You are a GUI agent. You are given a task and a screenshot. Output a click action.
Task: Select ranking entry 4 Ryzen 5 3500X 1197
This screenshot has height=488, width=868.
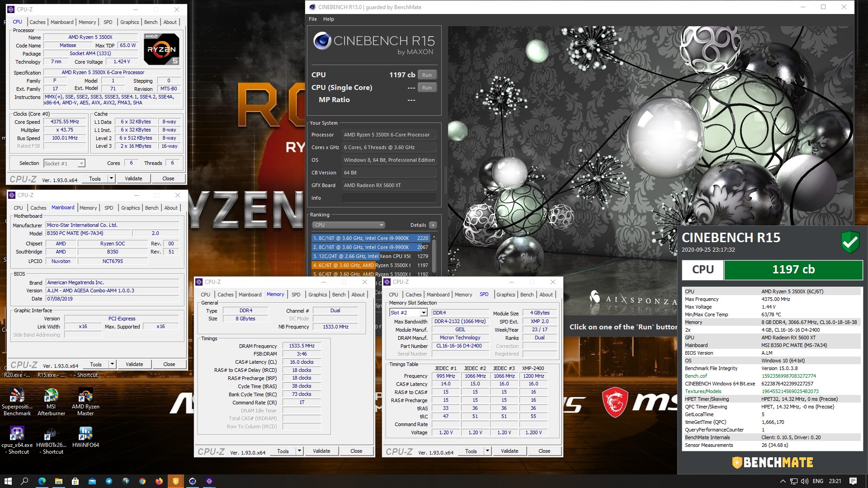pos(370,265)
